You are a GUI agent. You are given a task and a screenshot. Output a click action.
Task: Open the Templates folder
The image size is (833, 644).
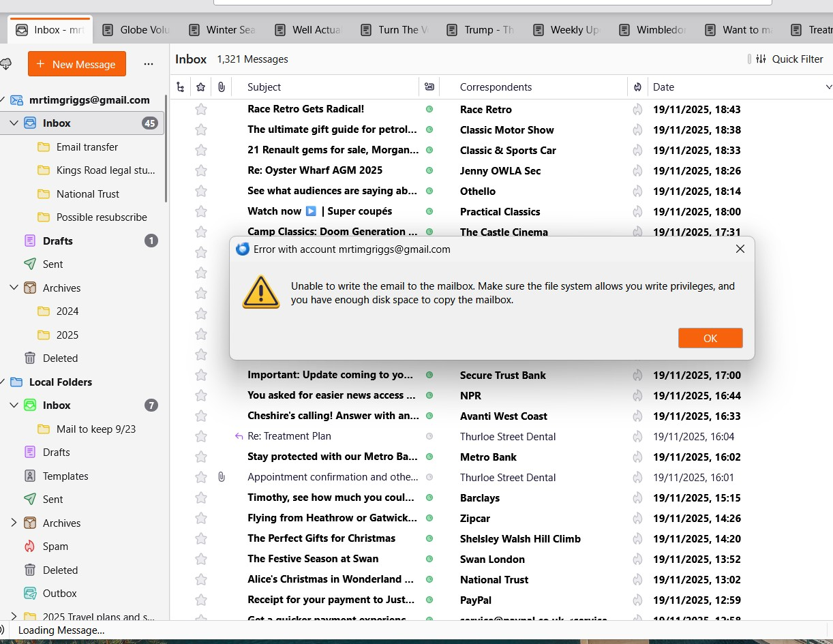[65, 476]
